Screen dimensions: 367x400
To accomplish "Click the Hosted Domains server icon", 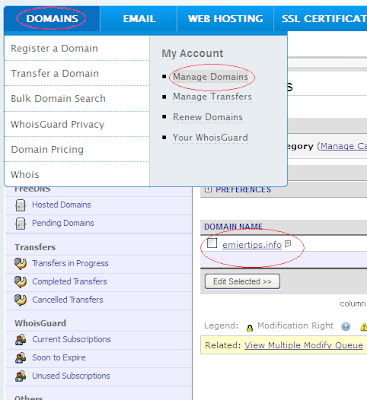I will (20, 205).
